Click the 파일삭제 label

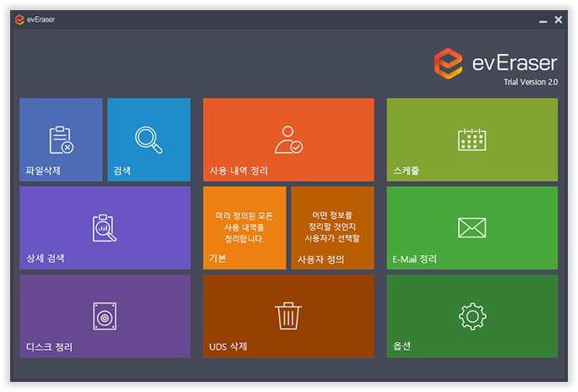click(43, 171)
